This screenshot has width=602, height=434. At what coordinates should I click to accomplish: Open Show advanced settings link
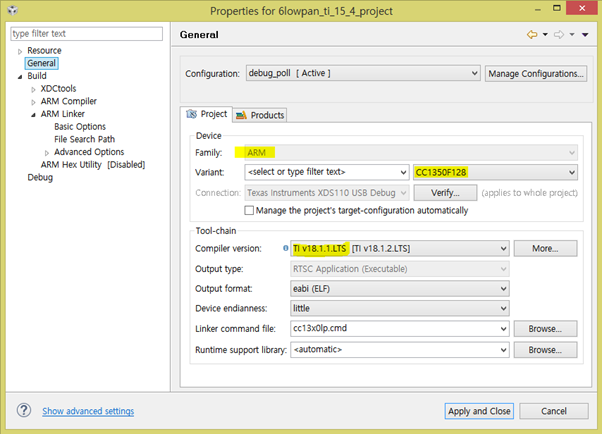88,411
